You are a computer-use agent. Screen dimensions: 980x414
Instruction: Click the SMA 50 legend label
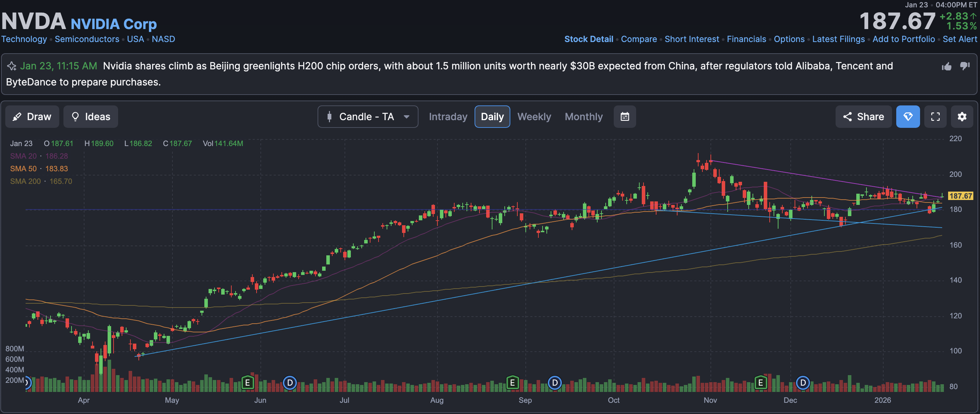[x=23, y=168]
